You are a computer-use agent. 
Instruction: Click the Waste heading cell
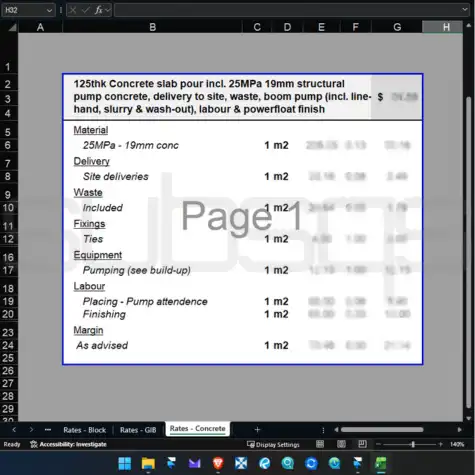click(x=88, y=192)
